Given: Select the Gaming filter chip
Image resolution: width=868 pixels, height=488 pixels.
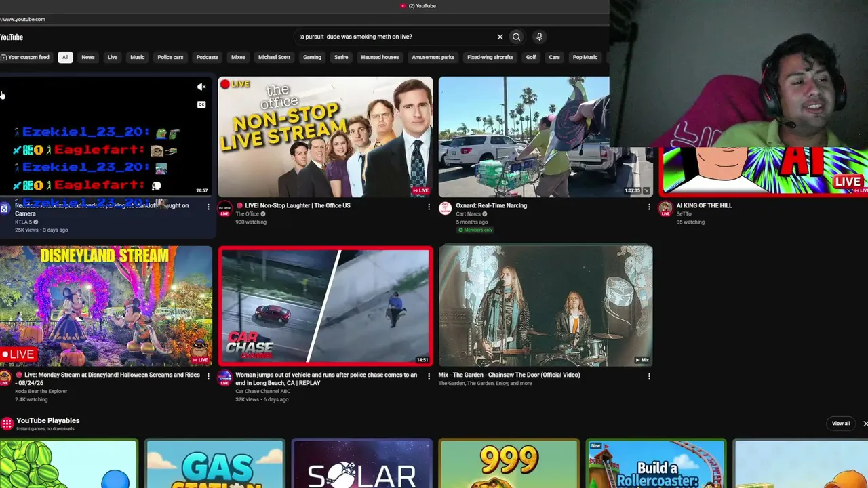Looking at the screenshot, I should coord(312,57).
